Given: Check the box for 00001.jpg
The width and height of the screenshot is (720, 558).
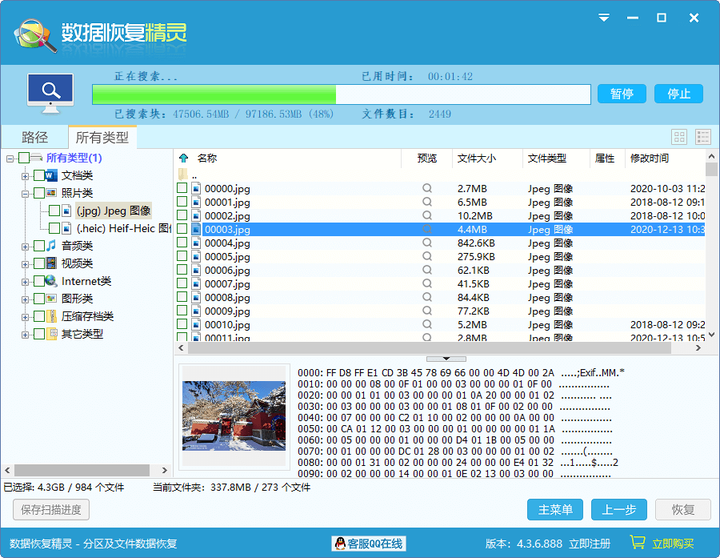Looking at the screenshot, I should (x=182, y=202).
